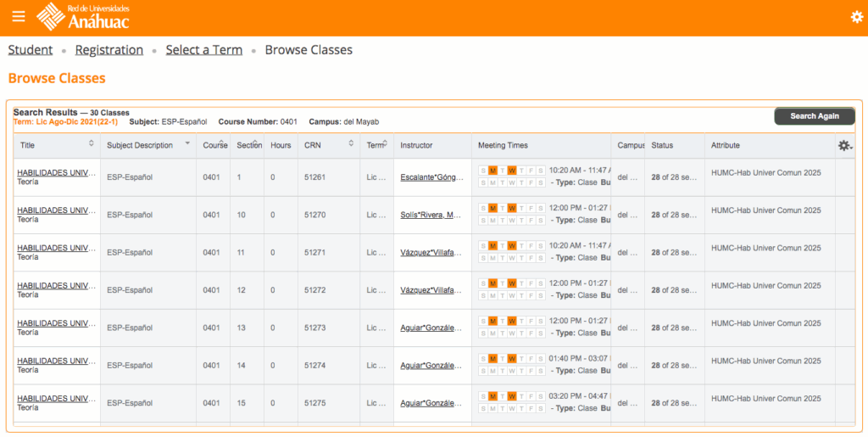This screenshot has height=437, width=868.
Task: Sort by Course column arrows
Action: [222, 143]
